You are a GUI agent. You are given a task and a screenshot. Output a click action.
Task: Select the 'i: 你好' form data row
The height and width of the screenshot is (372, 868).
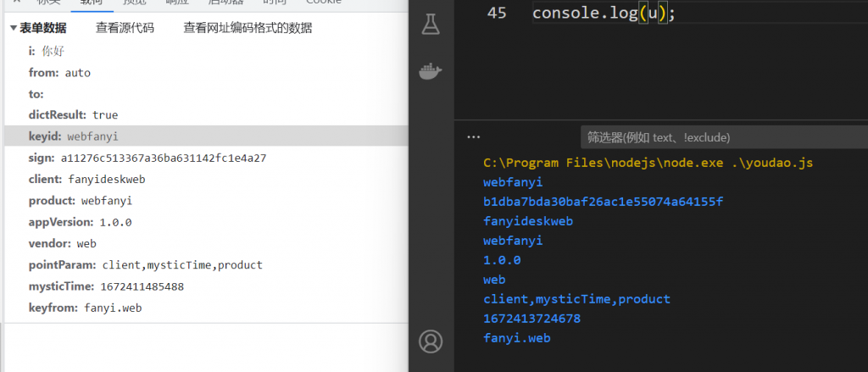point(206,52)
